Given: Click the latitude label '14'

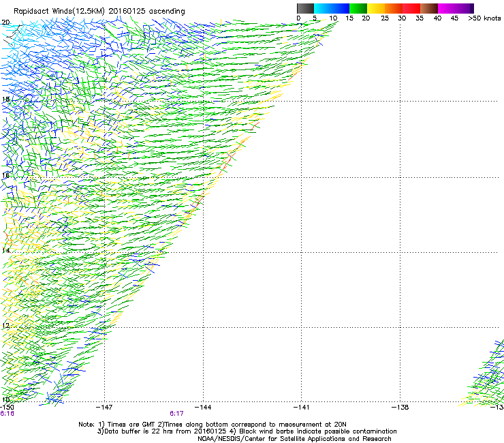Looking at the screenshot, I should click(5, 250).
